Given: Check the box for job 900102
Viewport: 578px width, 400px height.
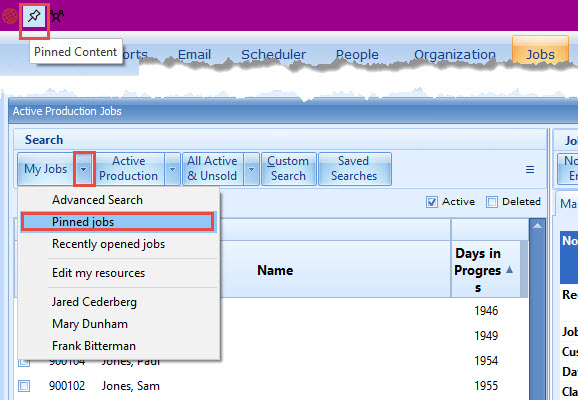Looking at the screenshot, I should (24, 386).
